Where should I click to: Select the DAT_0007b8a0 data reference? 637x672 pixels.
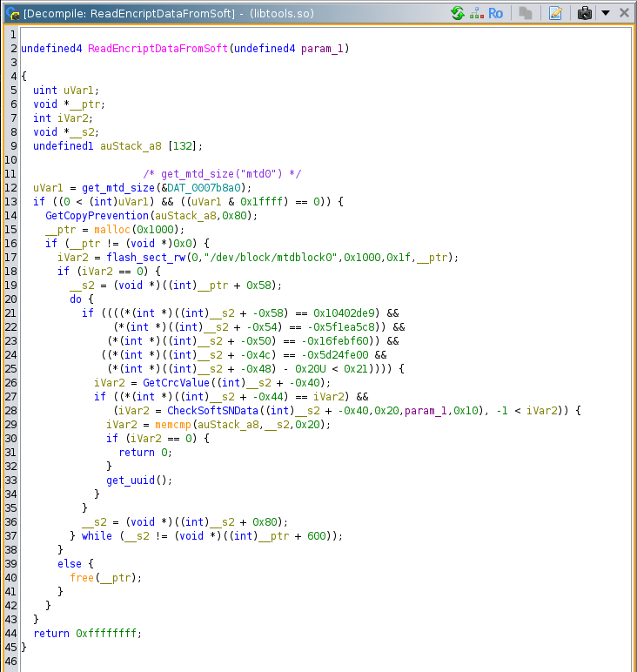(204, 188)
